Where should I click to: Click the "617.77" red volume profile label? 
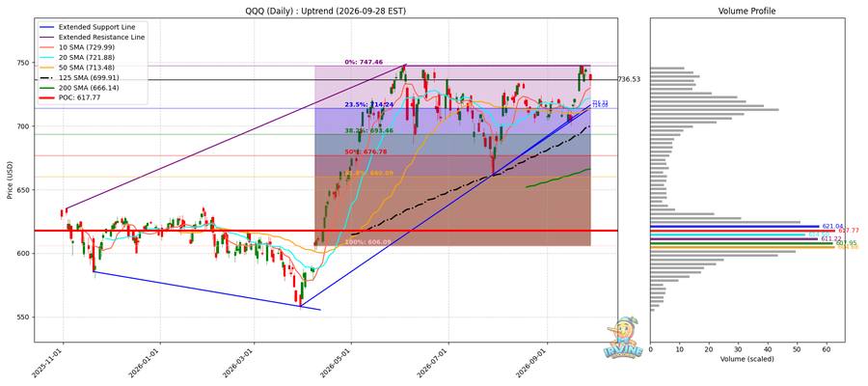849,231
